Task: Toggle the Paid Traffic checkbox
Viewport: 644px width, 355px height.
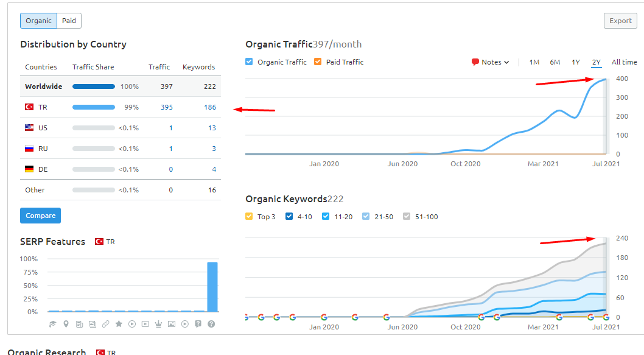Action: point(318,62)
